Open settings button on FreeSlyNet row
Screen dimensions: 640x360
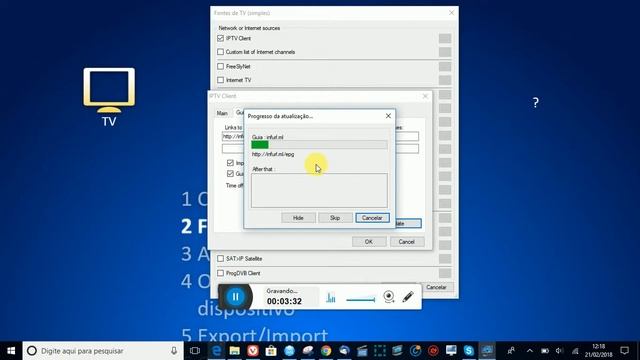[445, 66]
